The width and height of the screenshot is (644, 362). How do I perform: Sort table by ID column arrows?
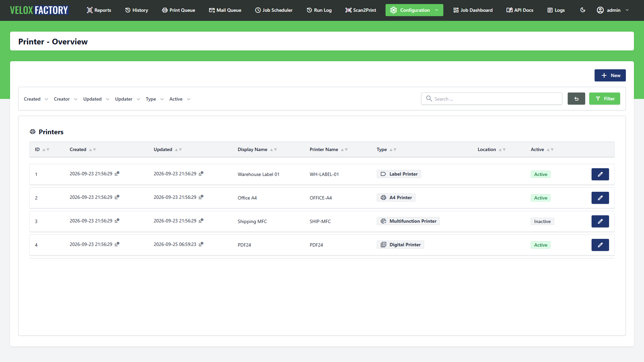pos(46,150)
